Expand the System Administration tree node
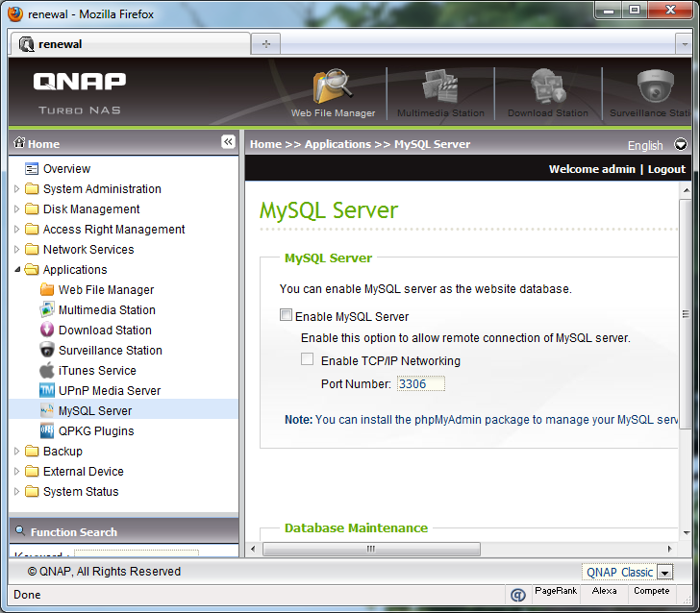Screen dimensions: 700x613 click(x=17, y=189)
